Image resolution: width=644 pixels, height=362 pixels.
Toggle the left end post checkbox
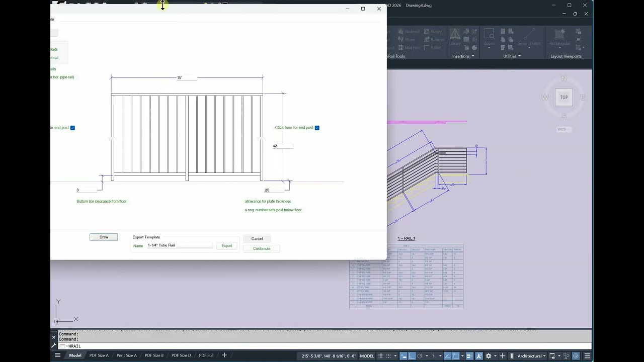72,128
